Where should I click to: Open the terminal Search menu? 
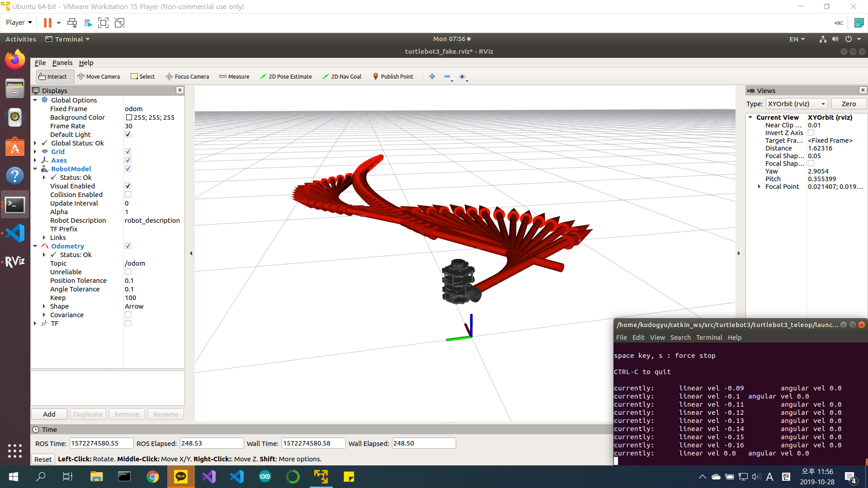coord(680,338)
